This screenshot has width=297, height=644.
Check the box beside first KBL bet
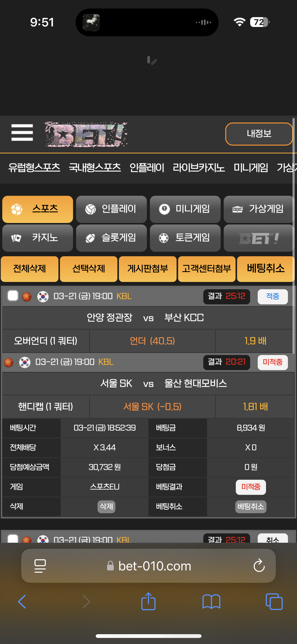pyautogui.click(x=13, y=296)
